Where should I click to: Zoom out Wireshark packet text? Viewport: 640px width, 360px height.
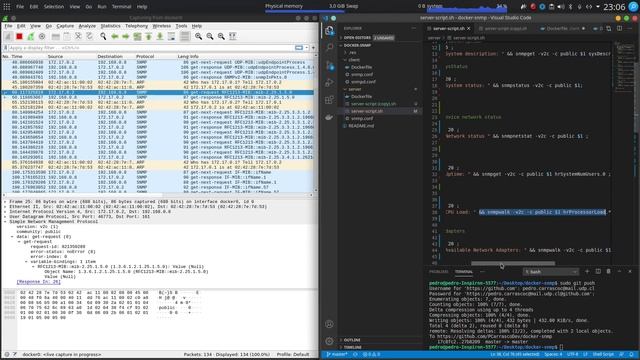pyautogui.click(x=210, y=36)
